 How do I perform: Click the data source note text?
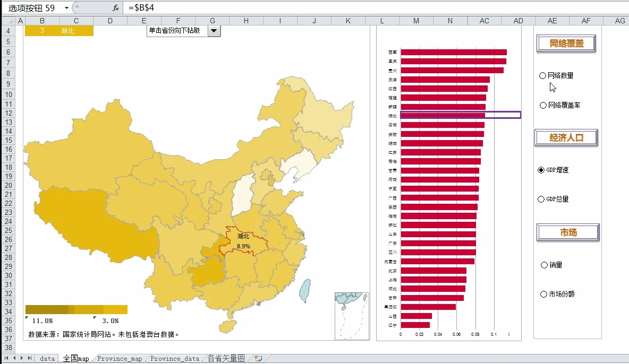[x=104, y=334]
